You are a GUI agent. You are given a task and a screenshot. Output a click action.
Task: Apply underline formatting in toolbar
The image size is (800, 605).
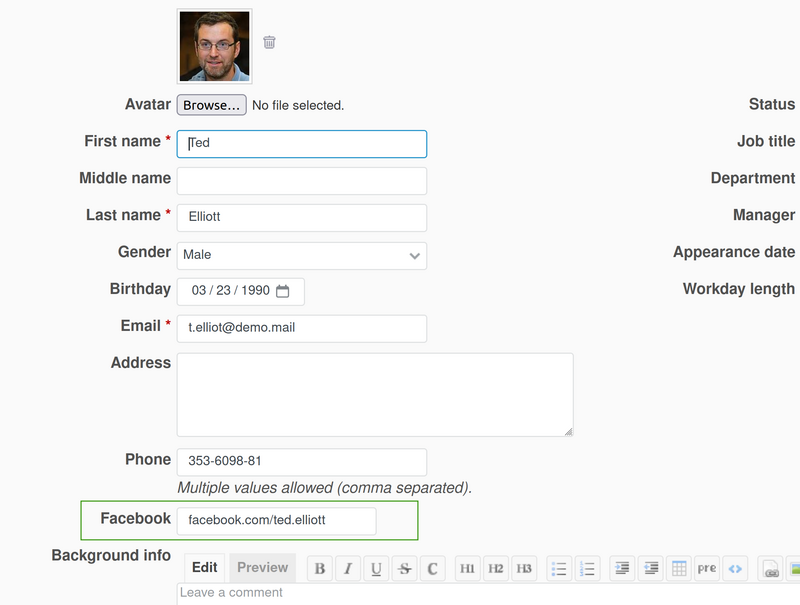(x=376, y=569)
